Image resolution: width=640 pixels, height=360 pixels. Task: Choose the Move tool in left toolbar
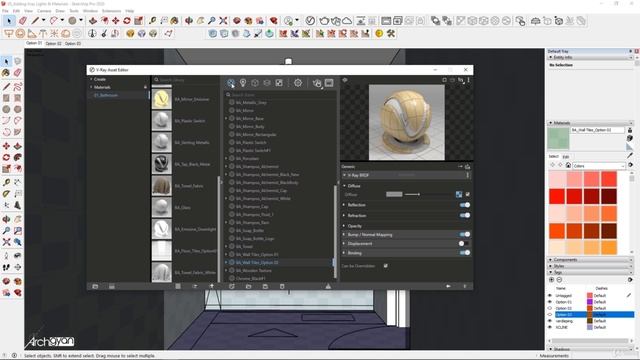6,146
